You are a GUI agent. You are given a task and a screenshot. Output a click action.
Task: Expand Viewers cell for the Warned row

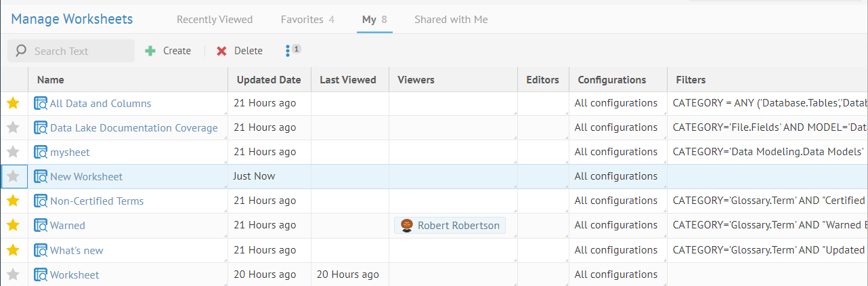[514, 234]
